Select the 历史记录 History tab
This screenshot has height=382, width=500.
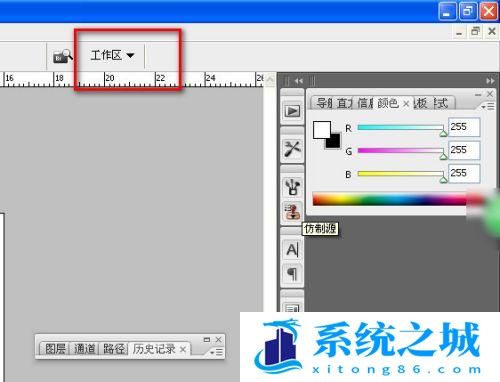tap(154, 349)
